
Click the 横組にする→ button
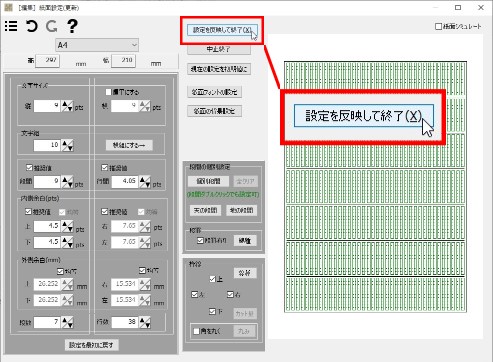[x=129, y=145]
